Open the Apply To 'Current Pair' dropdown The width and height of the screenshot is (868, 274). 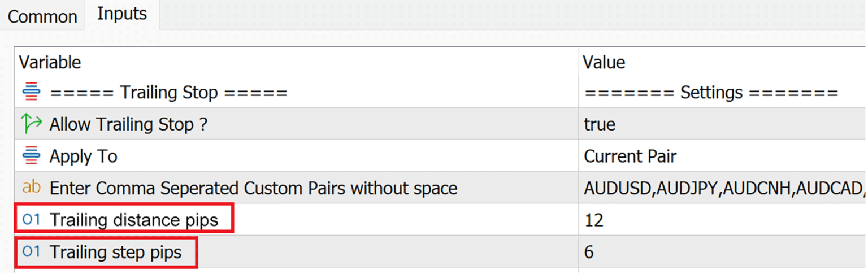coord(630,155)
